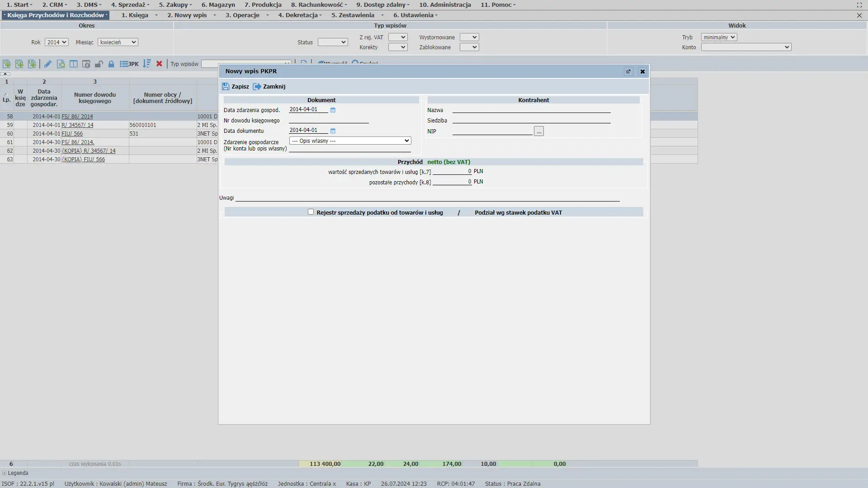Click the NIP lookup ellipsis button
The height and width of the screenshot is (488, 868).
[x=538, y=131]
